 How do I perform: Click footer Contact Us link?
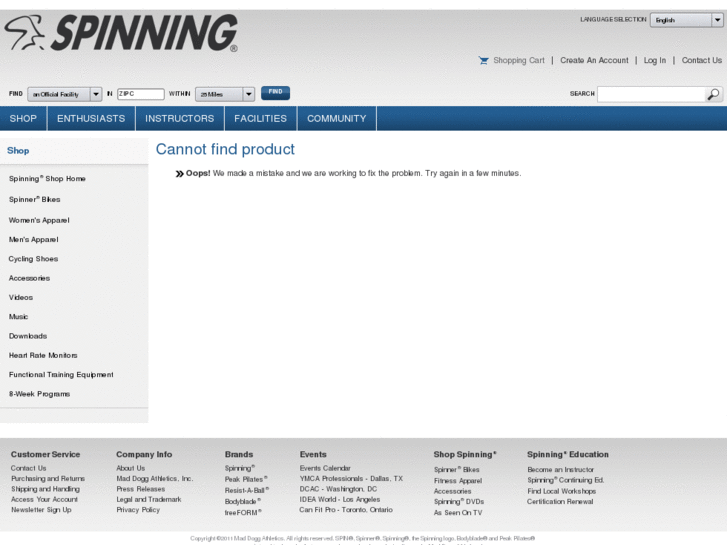pyautogui.click(x=29, y=468)
